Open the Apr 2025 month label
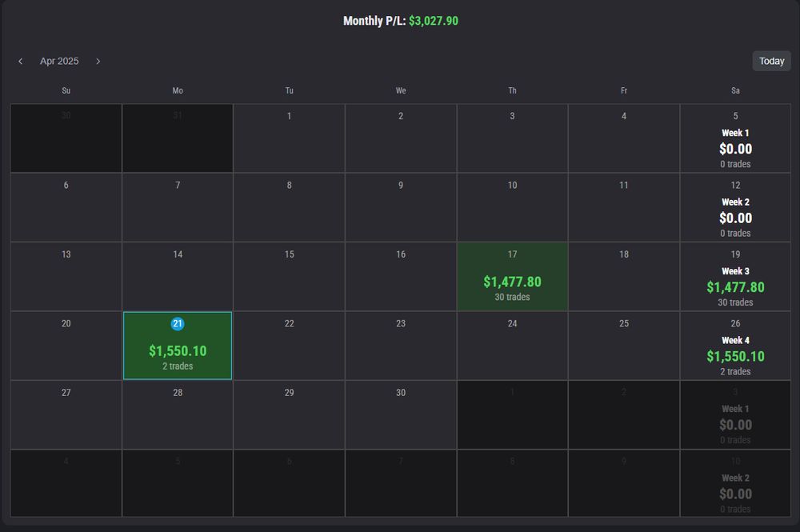This screenshot has width=800, height=532. tap(59, 62)
